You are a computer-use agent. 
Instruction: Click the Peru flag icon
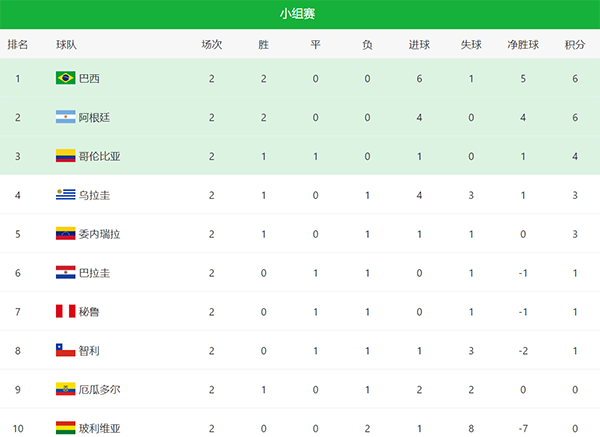point(66,312)
